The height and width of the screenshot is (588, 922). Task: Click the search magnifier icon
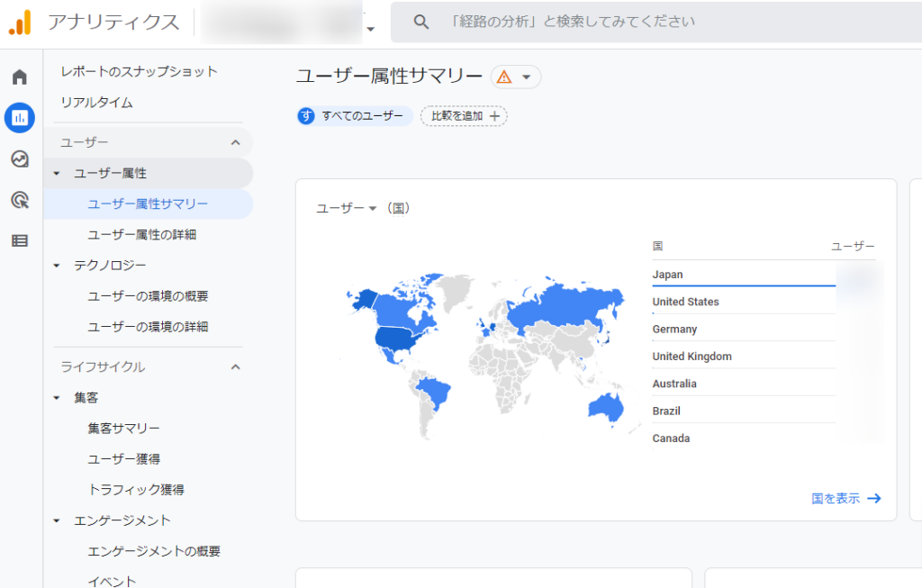click(420, 22)
